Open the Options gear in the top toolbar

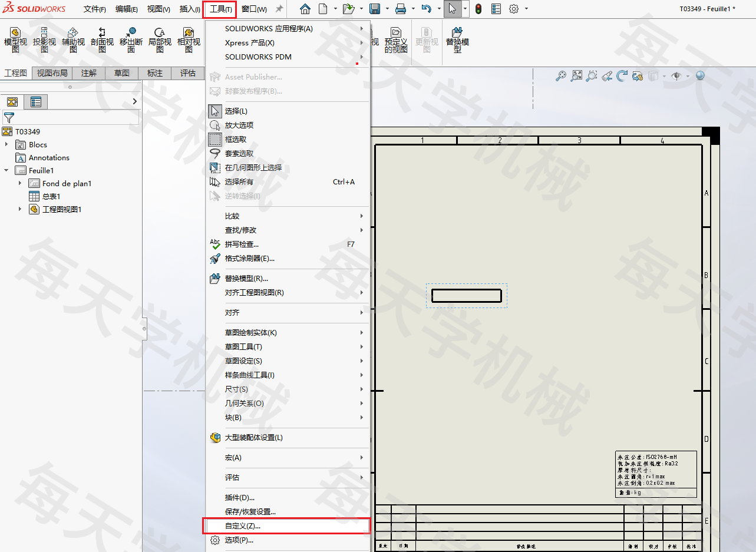click(x=514, y=9)
